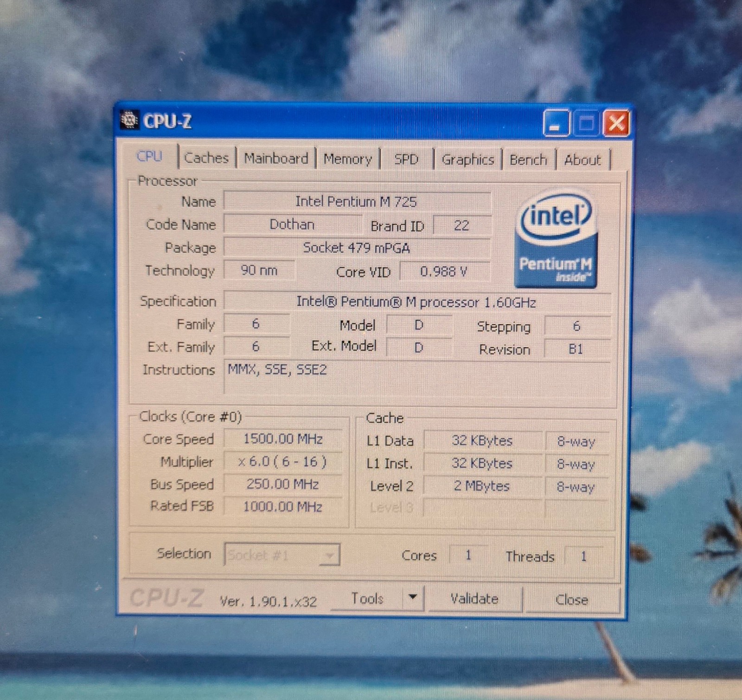
Task: Click the Specification processor 1.60GHz field
Action: (417, 302)
